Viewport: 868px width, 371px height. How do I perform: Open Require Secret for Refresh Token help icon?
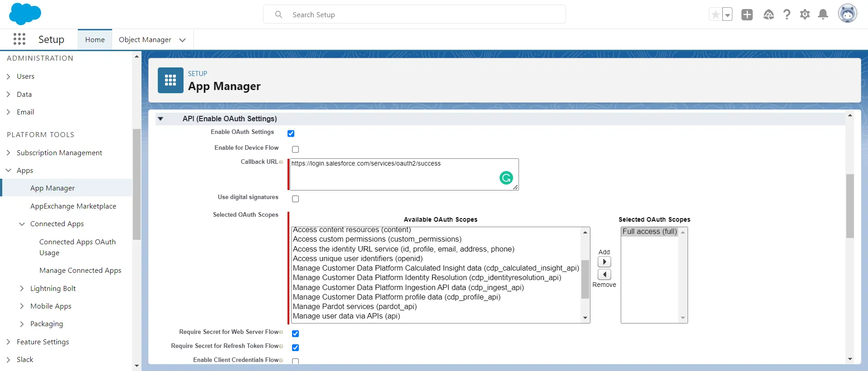pos(281,346)
